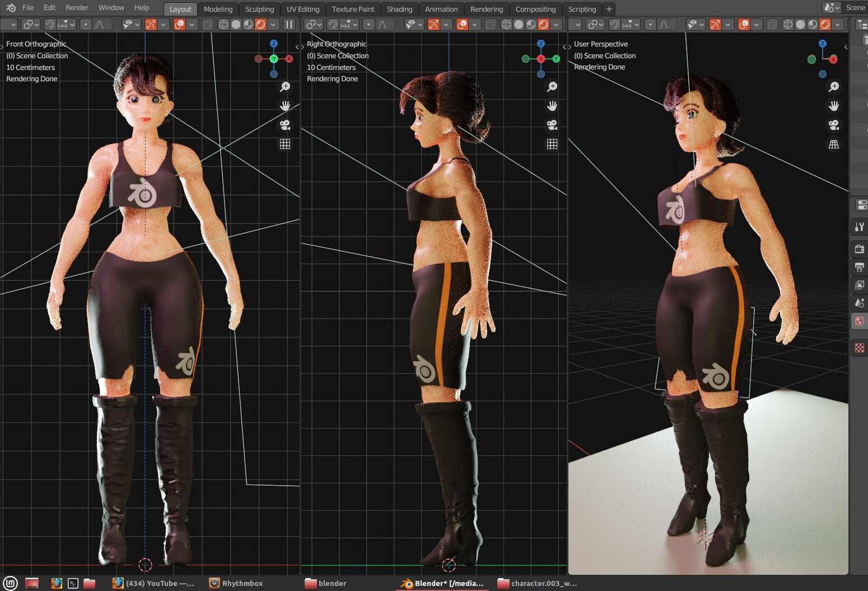
Task: Zoom the Right Orthographic viewport with magnifier icon
Action: click(552, 87)
